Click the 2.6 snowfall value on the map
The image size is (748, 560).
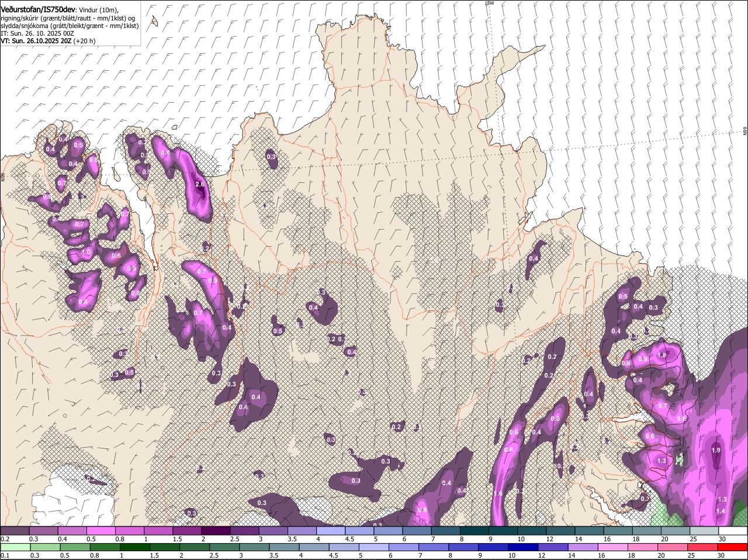point(200,184)
